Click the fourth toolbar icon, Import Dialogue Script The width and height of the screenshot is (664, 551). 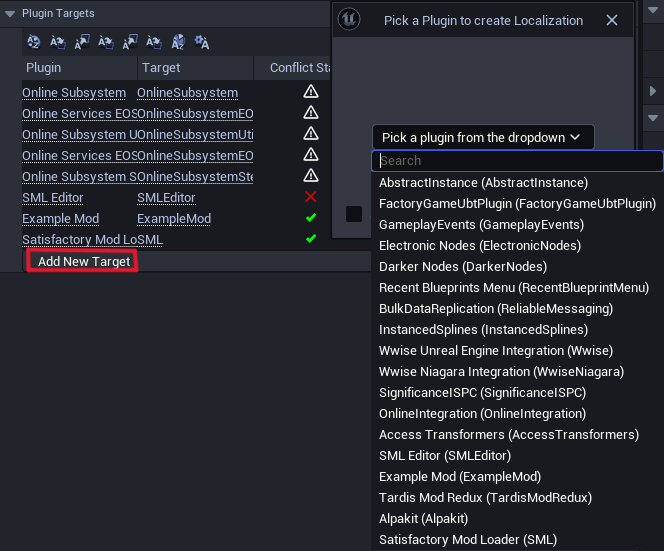[106, 42]
